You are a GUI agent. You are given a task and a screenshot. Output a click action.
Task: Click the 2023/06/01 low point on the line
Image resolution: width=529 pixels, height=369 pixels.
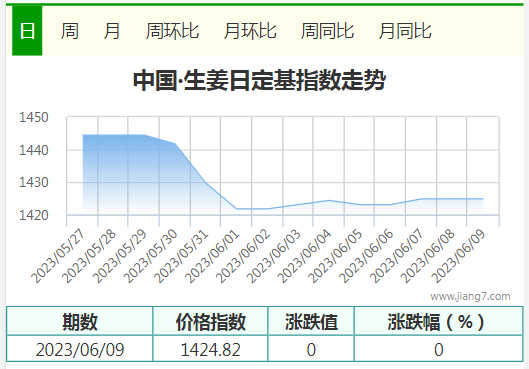pyautogui.click(x=236, y=209)
